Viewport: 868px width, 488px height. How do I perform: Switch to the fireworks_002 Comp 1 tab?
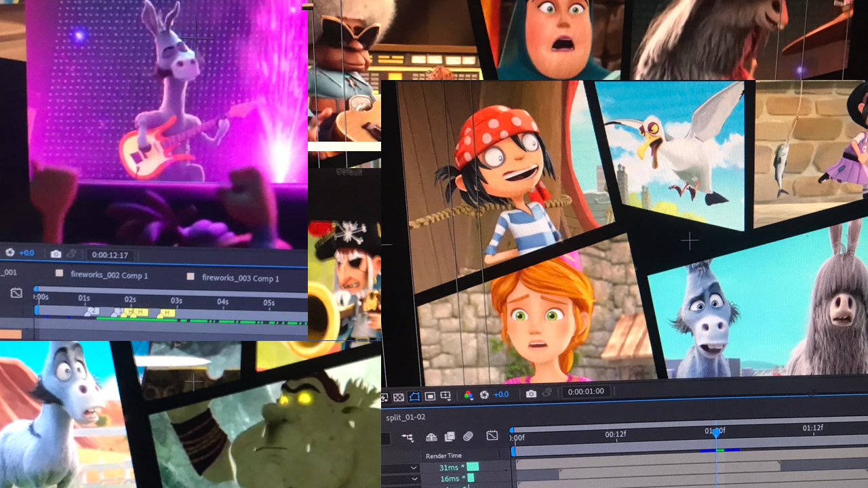click(108, 275)
